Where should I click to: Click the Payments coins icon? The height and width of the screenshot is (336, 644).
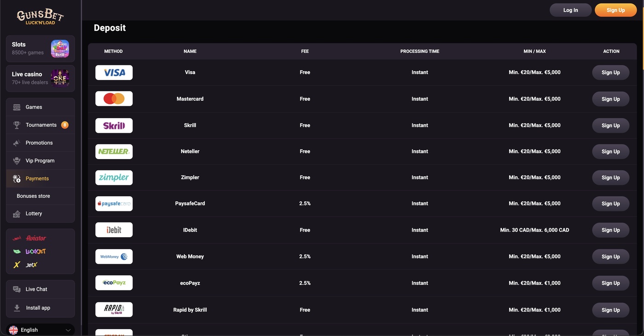(17, 178)
